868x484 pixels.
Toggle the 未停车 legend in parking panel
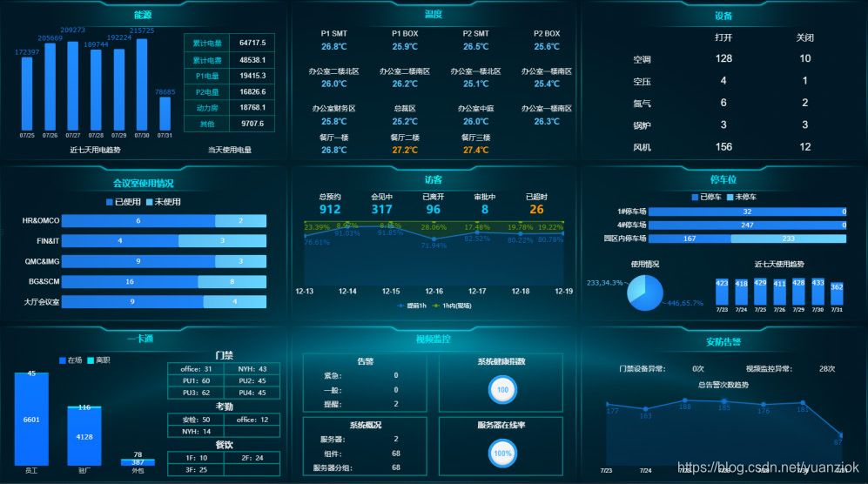pos(742,197)
